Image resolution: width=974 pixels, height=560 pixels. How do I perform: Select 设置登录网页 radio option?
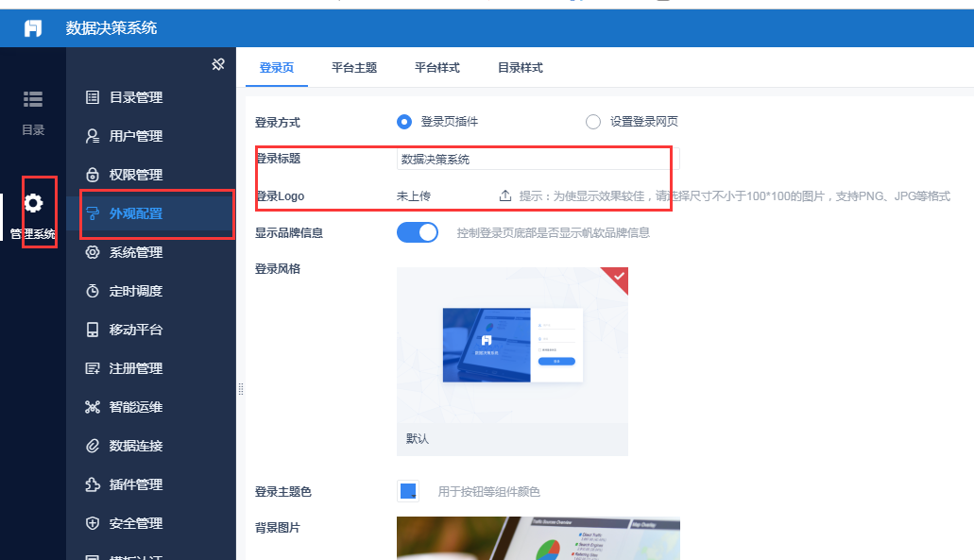pos(593,122)
